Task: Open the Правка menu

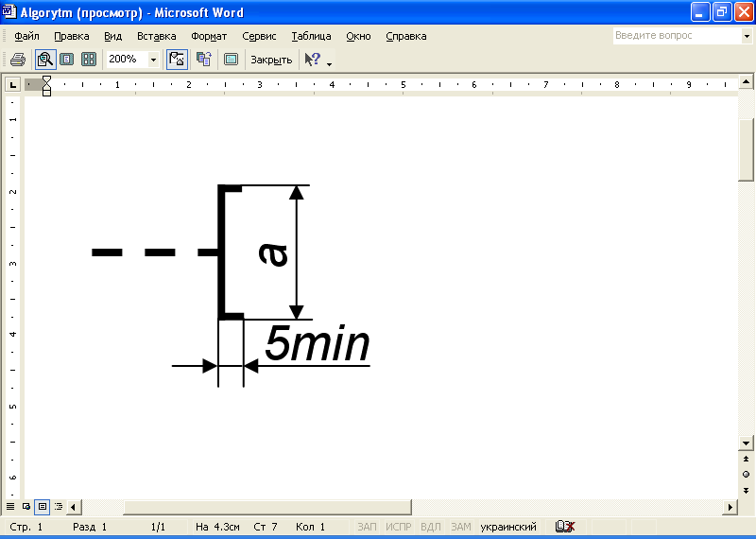Action: coord(72,36)
